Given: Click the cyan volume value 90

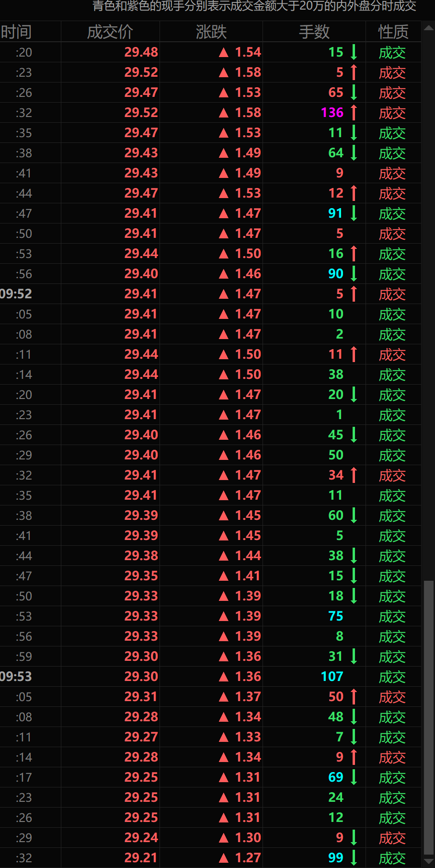Looking at the screenshot, I should click(336, 274).
